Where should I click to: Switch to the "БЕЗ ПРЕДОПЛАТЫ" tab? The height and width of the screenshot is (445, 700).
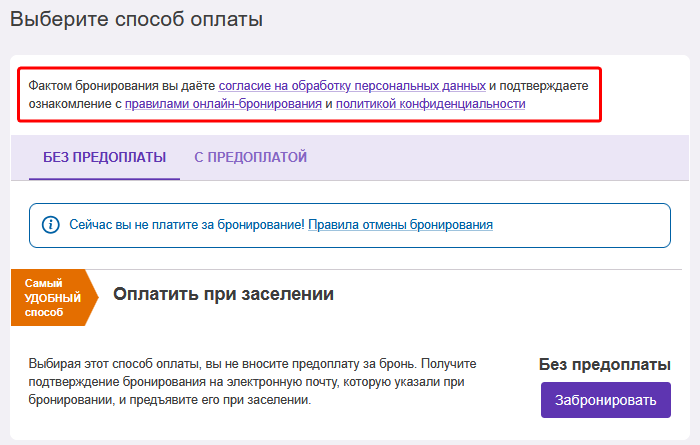click(104, 157)
